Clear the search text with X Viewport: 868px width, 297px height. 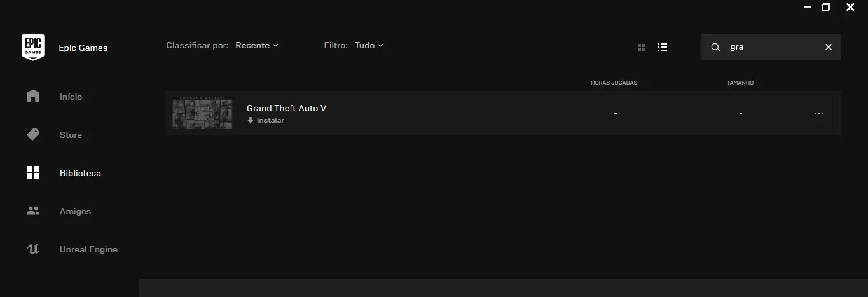[x=828, y=47]
